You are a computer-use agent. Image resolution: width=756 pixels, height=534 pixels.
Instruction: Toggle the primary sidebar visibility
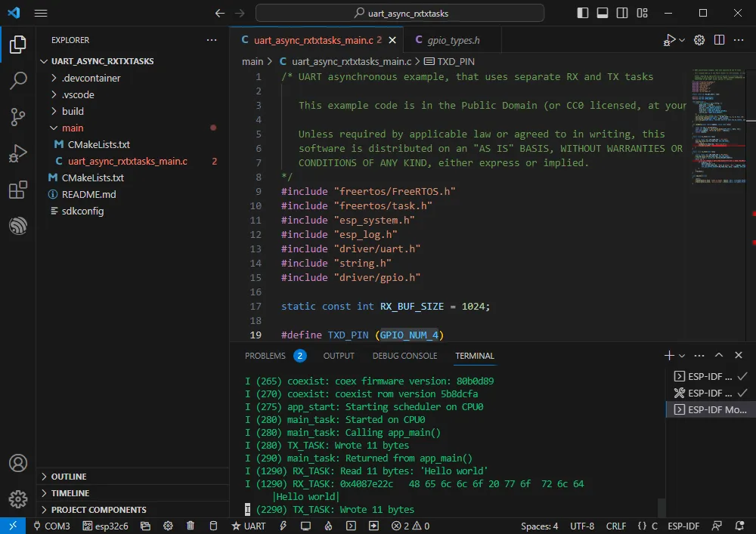tap(583, 14)
